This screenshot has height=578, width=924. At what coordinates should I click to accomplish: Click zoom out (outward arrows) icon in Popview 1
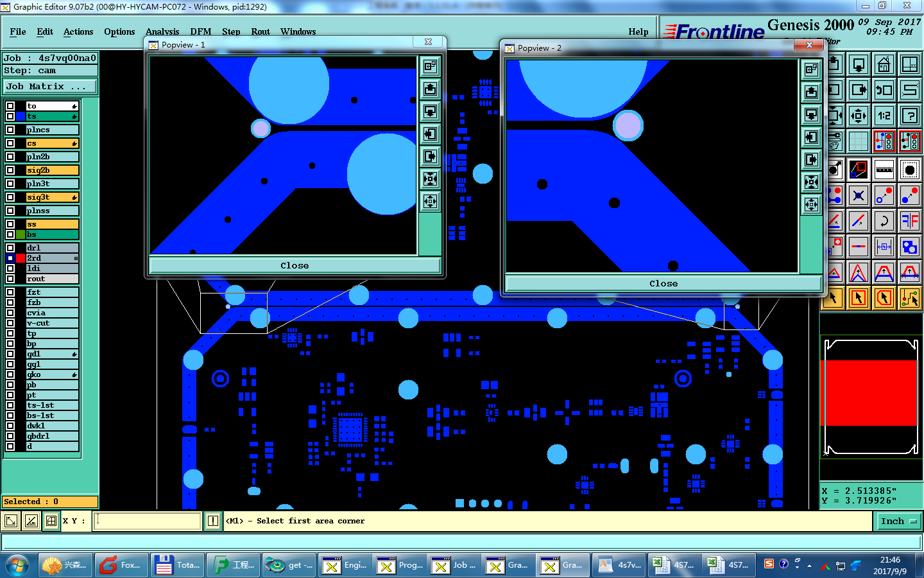pos(430,201)
